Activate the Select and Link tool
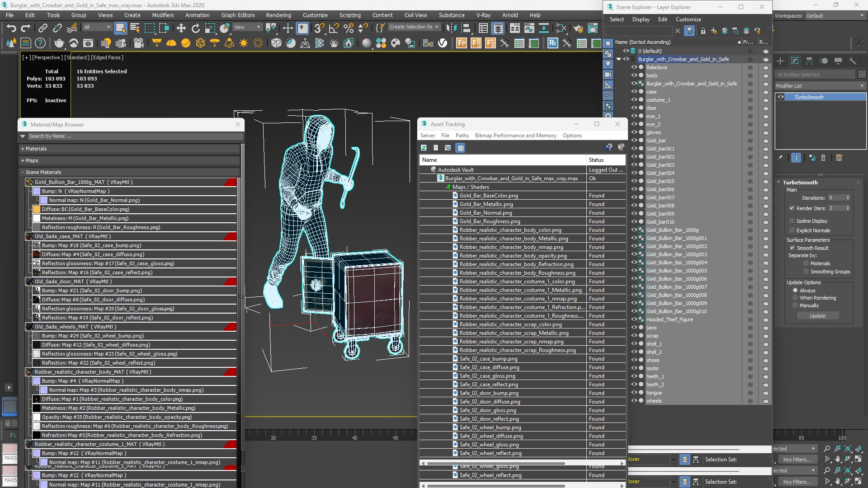The height and width of the screenshot is (488, 868). click(x=42, y=28)
